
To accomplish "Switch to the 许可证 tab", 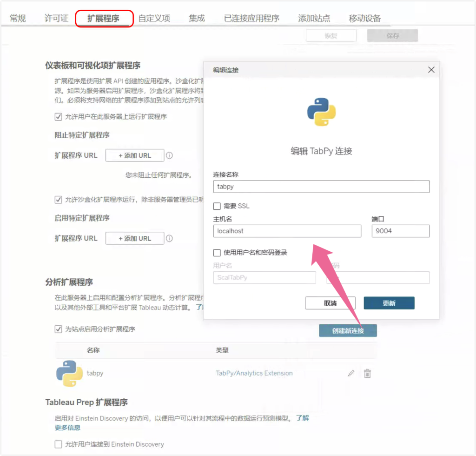I will click(x=56, y=19).
